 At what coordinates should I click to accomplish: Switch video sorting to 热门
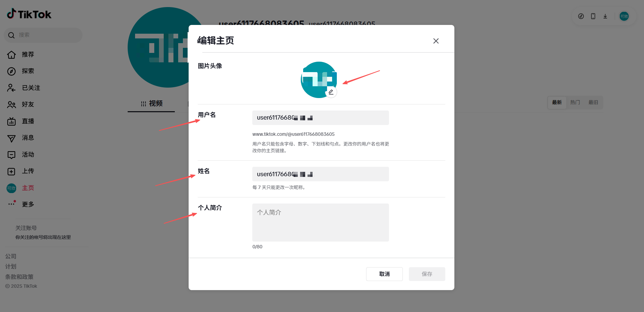(x=575, y=102)
